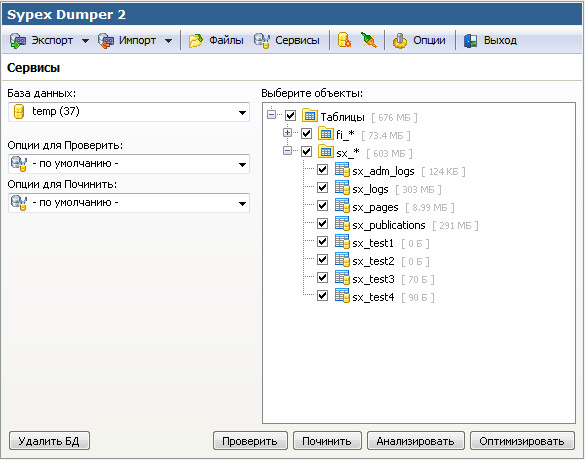Click the sx_test2 table icon

pos(342,260)
